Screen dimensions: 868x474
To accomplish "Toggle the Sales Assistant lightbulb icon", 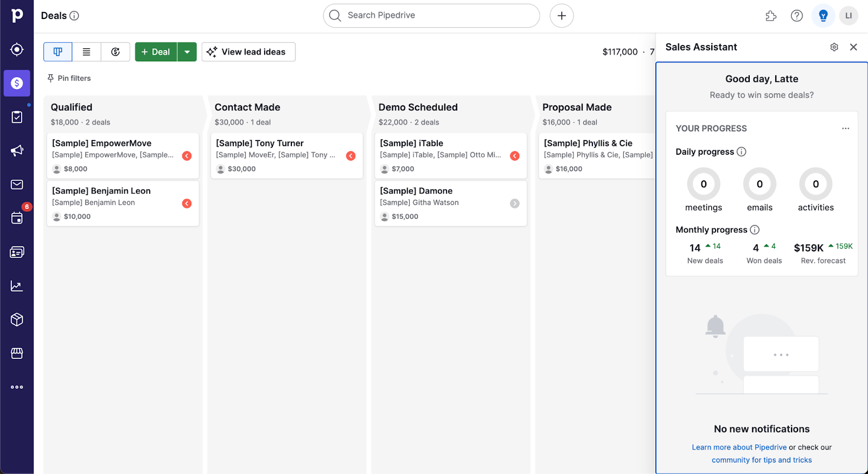I will click(823, 16).
